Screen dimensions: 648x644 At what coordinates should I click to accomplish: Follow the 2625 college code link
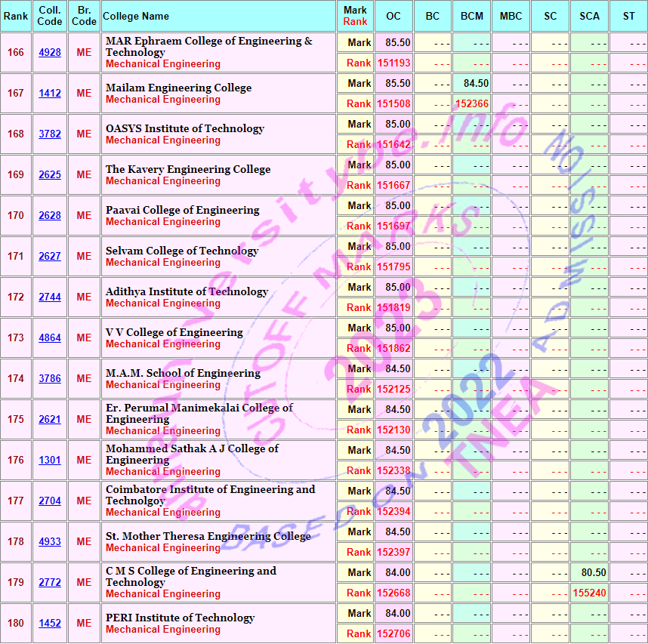pyautogui.click(x=50, y=175)
